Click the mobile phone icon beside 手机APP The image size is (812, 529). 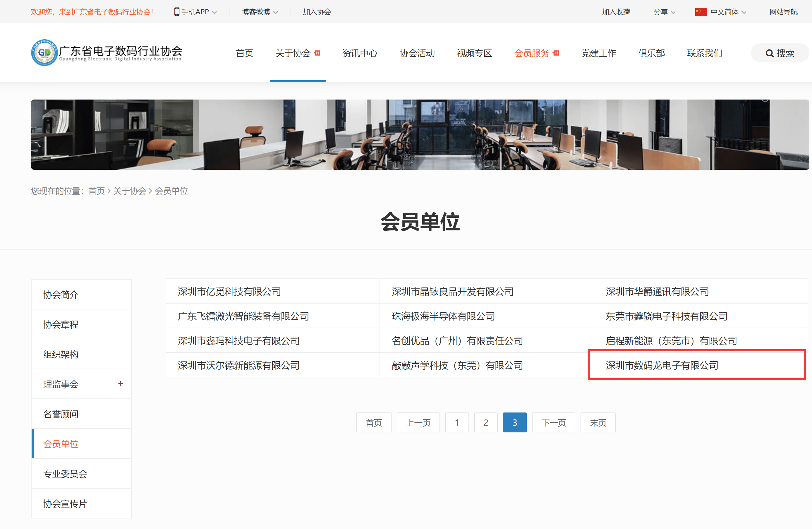177,12
